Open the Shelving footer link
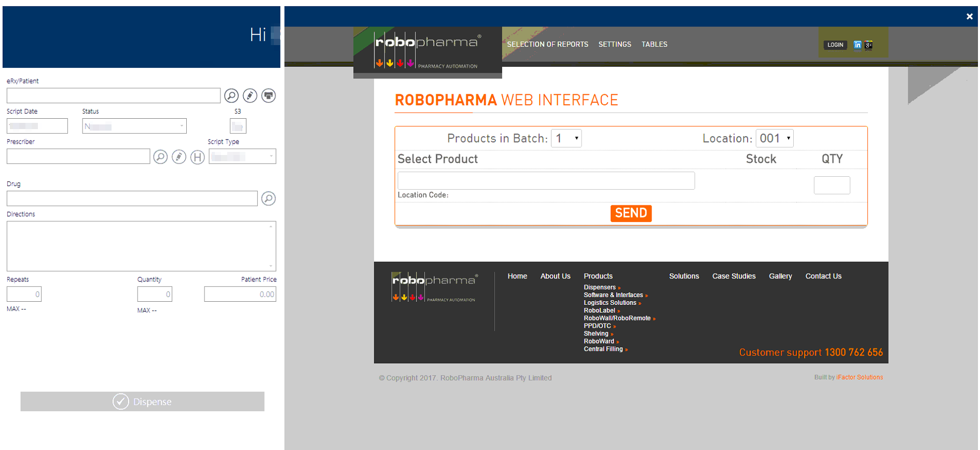The image size is (980, 450). tap(598, 334)
